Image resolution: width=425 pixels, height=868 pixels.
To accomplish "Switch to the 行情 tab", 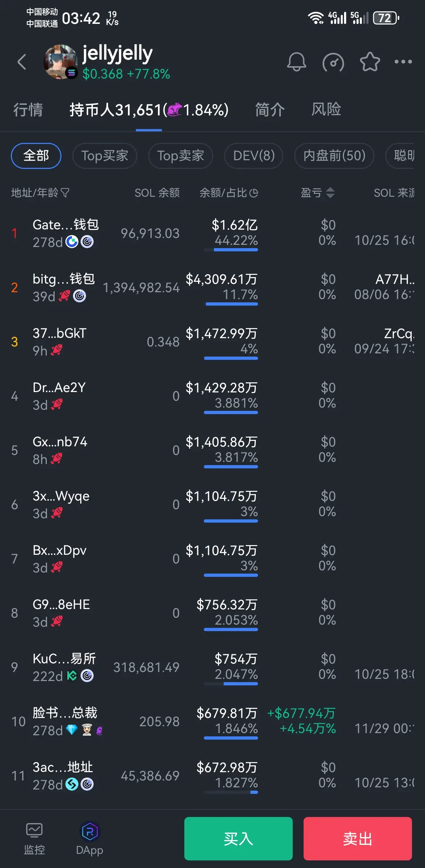I will point(28,110).
